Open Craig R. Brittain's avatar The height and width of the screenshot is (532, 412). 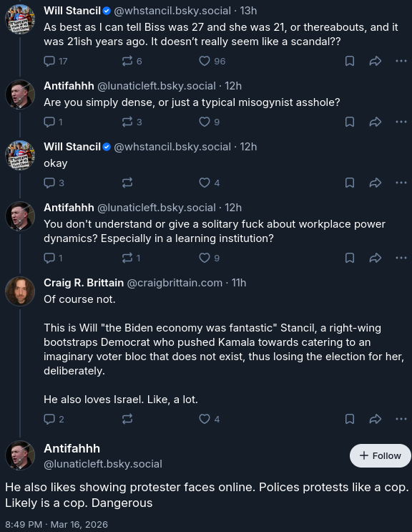pyautogui.click(x=20, y=291)
